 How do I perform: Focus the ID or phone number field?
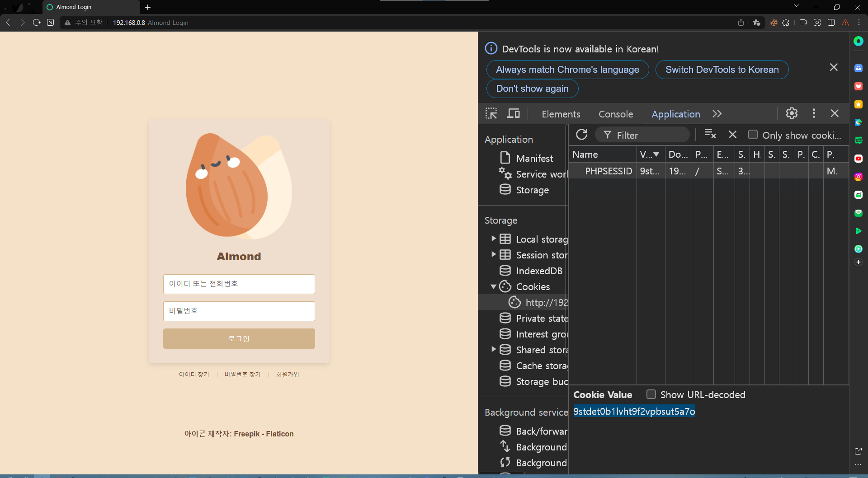pyautogui.click(x=239, y=284)
